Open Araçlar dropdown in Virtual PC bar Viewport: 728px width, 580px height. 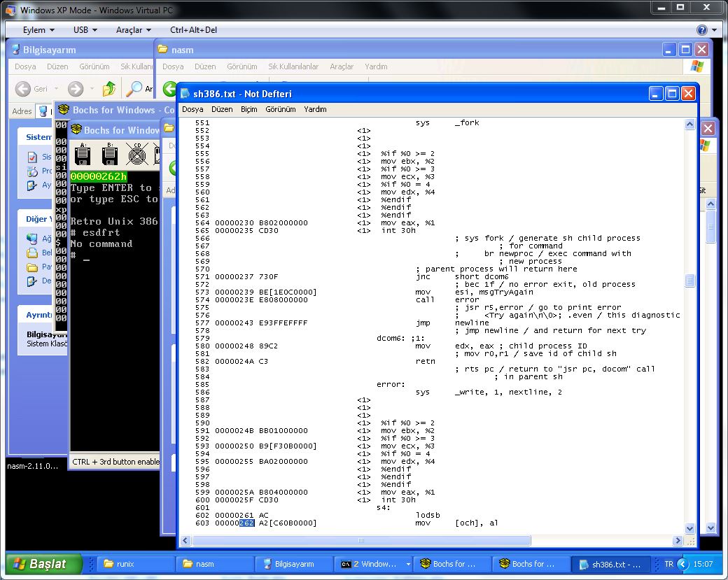click(133, 30)
